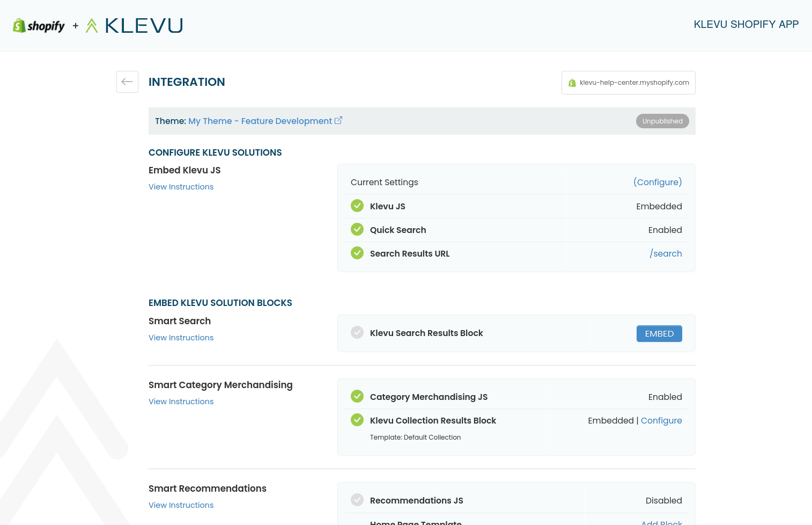Click grey check beside Klevu Search Results Block
Screen dimensions: 812x525
pos(357,332)
